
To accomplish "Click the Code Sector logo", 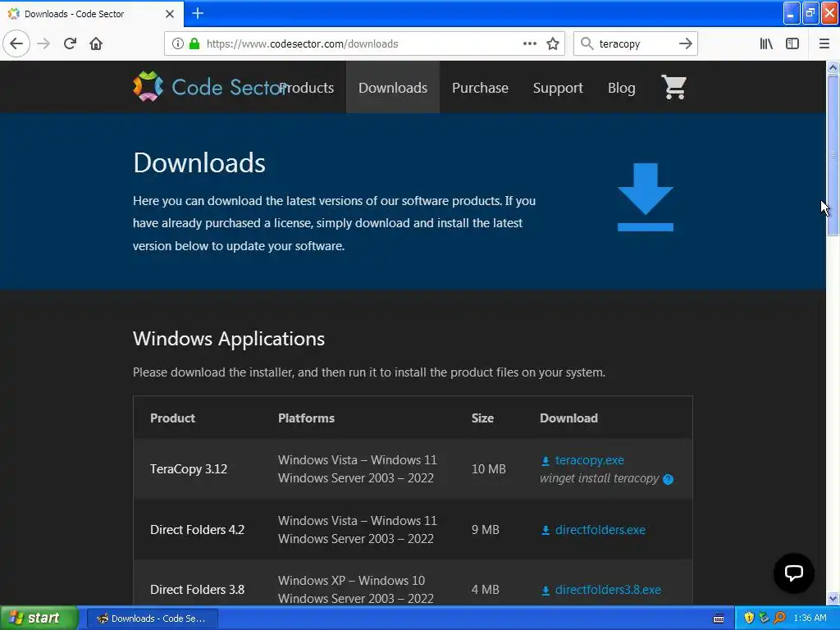I will 210,86.
